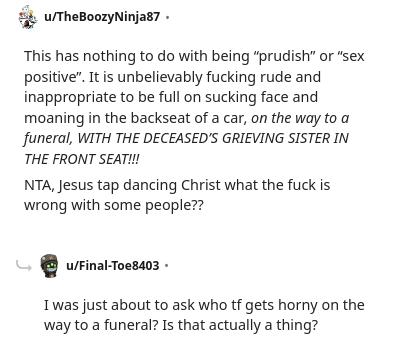The height and width of the screenshot is (361, 400).
Task: Select the word "prudish" in quotes
Action: [284, 56]
